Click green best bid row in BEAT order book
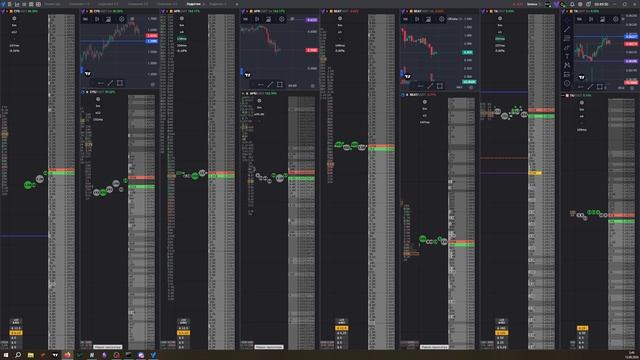This screenshot has width=640, height=360. (381, 149)
